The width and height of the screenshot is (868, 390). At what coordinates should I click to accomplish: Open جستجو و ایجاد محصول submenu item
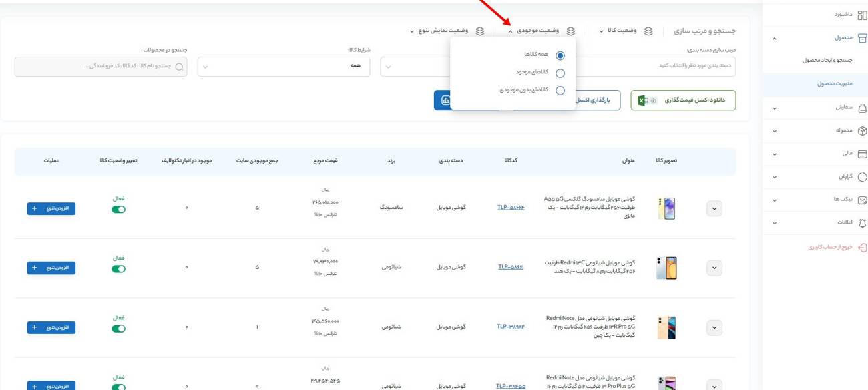pyautogui.click(x=827, y=60)
